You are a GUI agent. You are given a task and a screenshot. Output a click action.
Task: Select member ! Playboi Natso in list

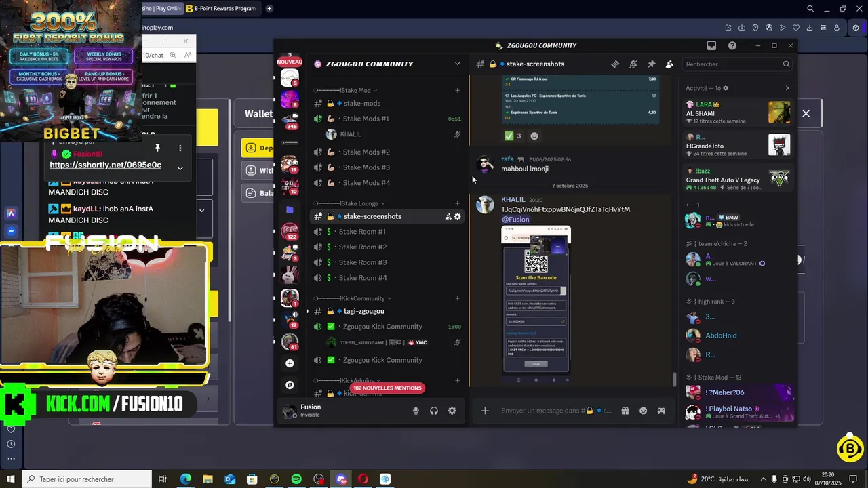pyautogui.click(x=738, y=412)
